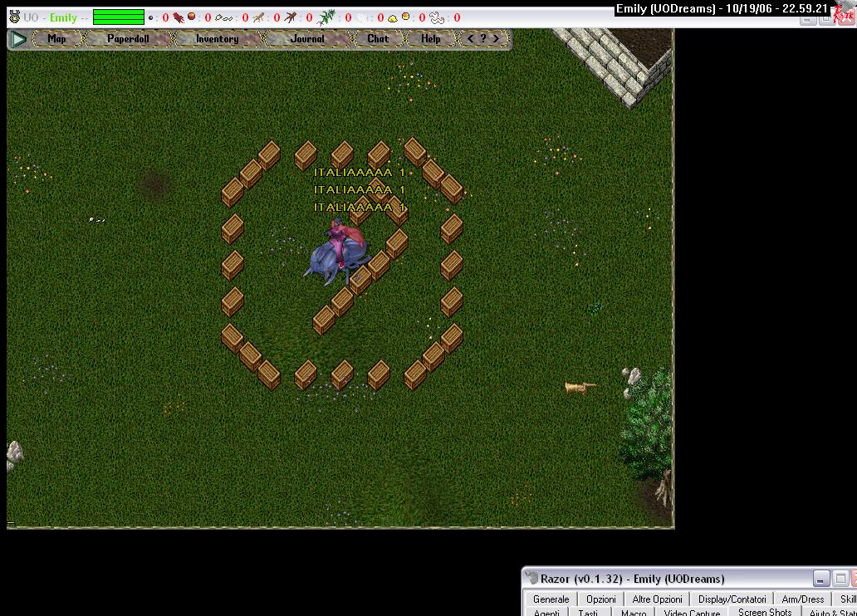Click the green nightshade reagent counter icon
The height and width of the screenshot is (616, 857).
pos(328,17)
